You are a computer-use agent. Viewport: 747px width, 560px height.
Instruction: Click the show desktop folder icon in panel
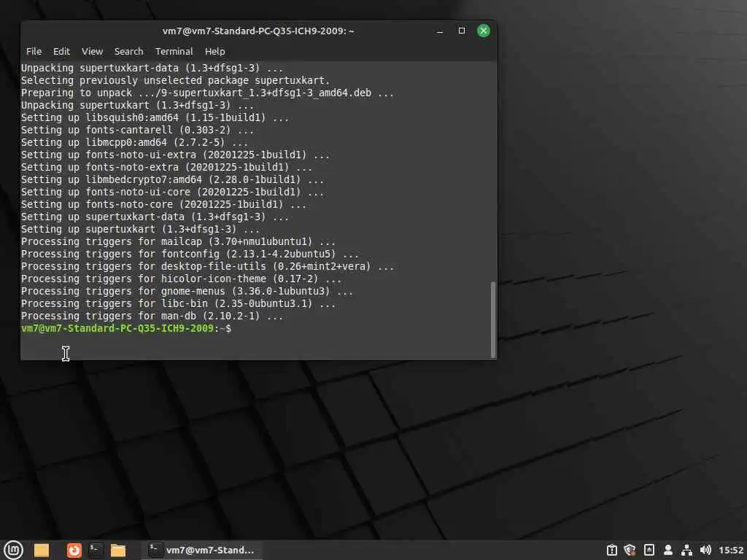click(42, 550)
